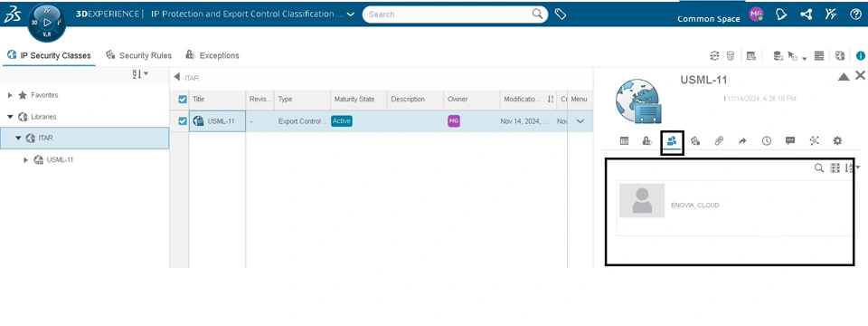Screen dimensions: 868x326
Task: Click the magnifier icon in top search bar
Action: [x=537, y=14]
